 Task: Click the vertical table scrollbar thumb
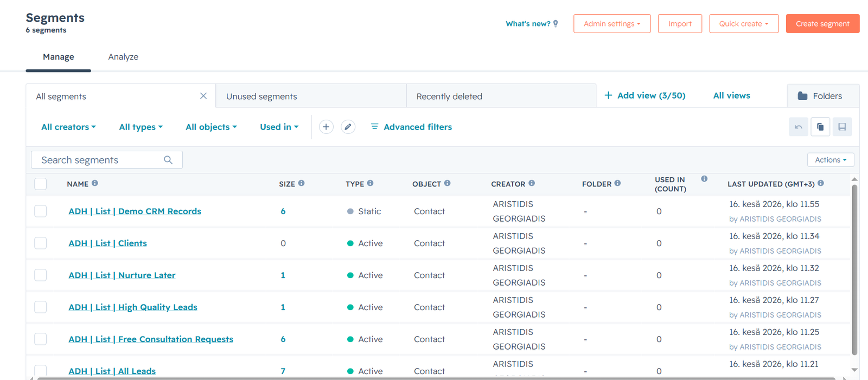(x=854, y=270)
